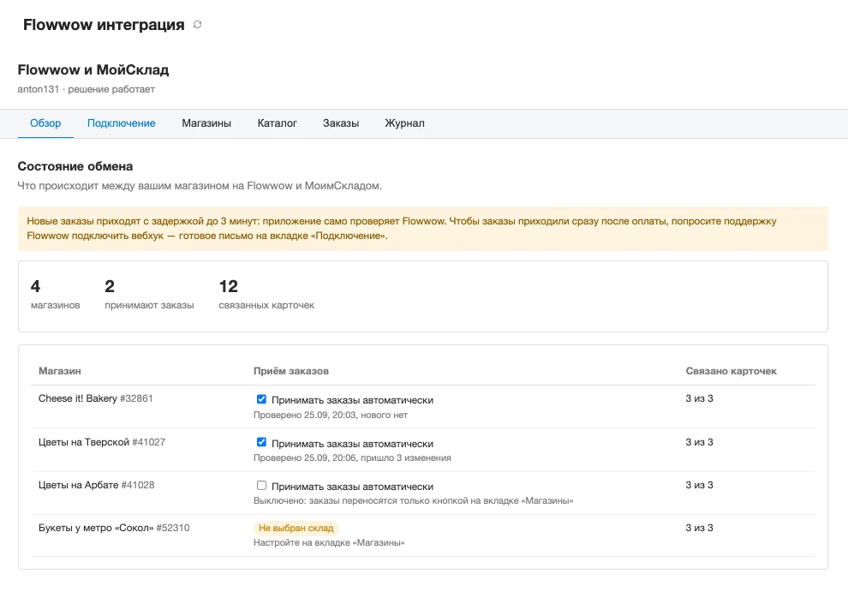The height and width of the screenshot is (616, 848).
Task: Open the Каталог tab
Action: pyautogui.click(x=277, y=123)
